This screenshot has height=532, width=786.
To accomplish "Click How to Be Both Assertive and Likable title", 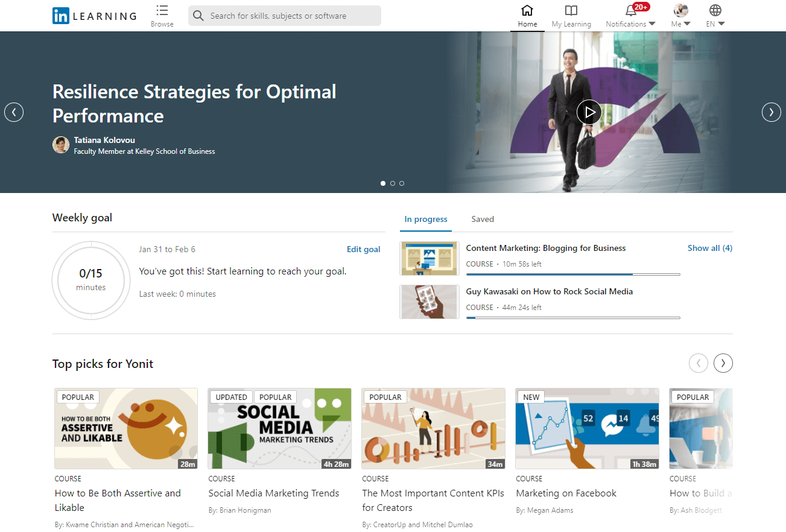I will (118, 500).
